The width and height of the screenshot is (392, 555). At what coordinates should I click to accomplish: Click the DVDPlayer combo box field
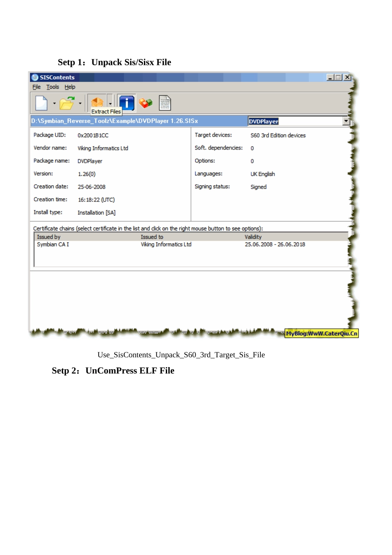[x=295, y=121]
